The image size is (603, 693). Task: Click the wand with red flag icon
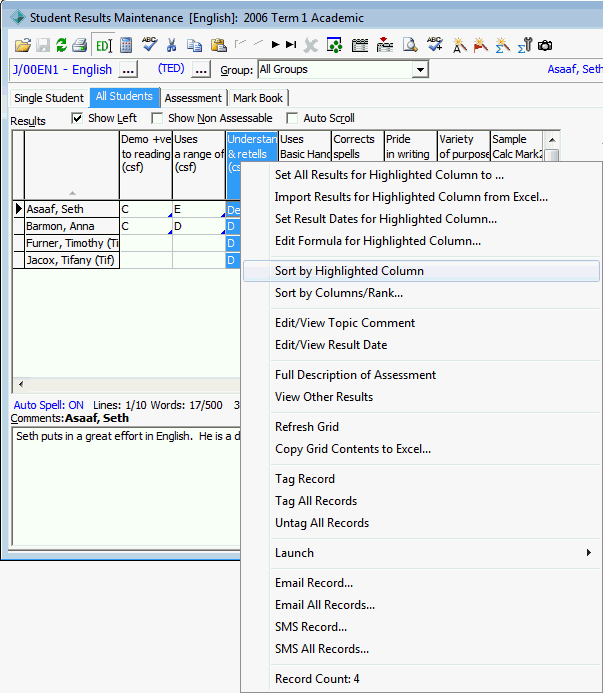[x=481, y=45]
